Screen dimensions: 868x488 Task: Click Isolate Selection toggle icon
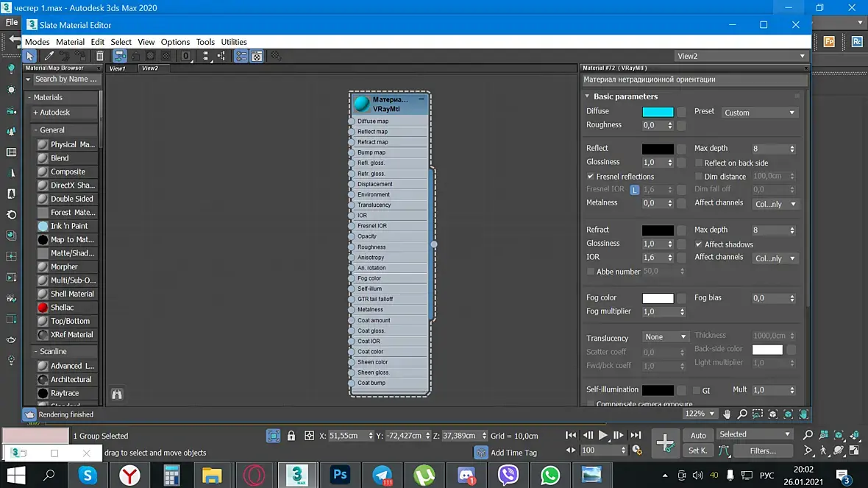[273, 436]
